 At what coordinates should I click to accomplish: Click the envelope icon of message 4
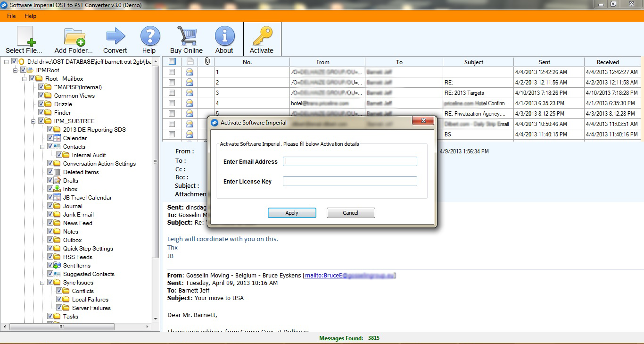point(190,103)
